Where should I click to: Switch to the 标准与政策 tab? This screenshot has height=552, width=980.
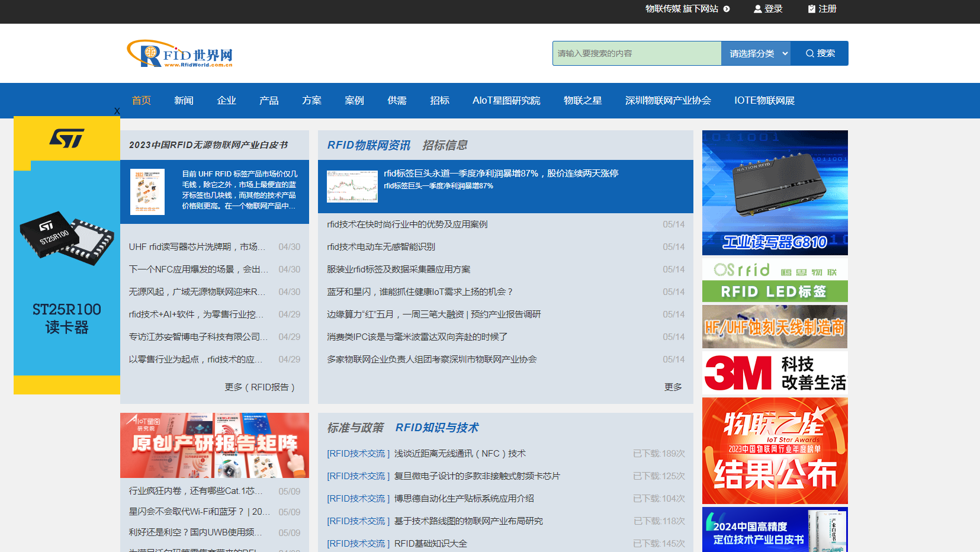[x=355, y=428]
